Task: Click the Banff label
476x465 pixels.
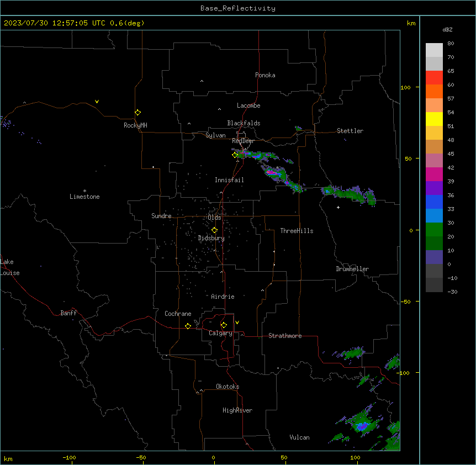Action: coord(68,313)
